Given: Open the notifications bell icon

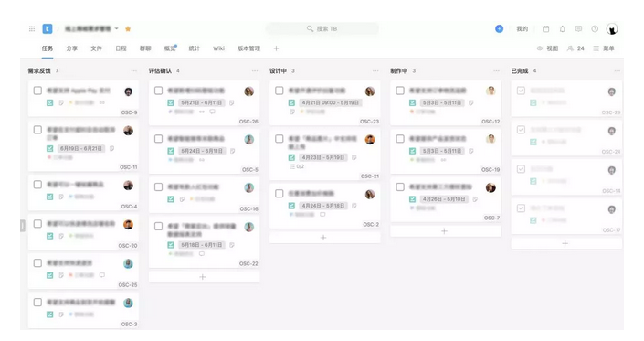Looking at the screenshot, I should click(563, 28).
